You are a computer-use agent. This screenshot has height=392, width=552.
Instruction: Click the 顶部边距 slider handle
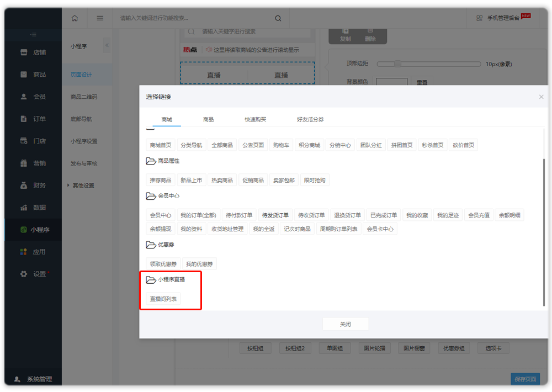pos(397,64)
